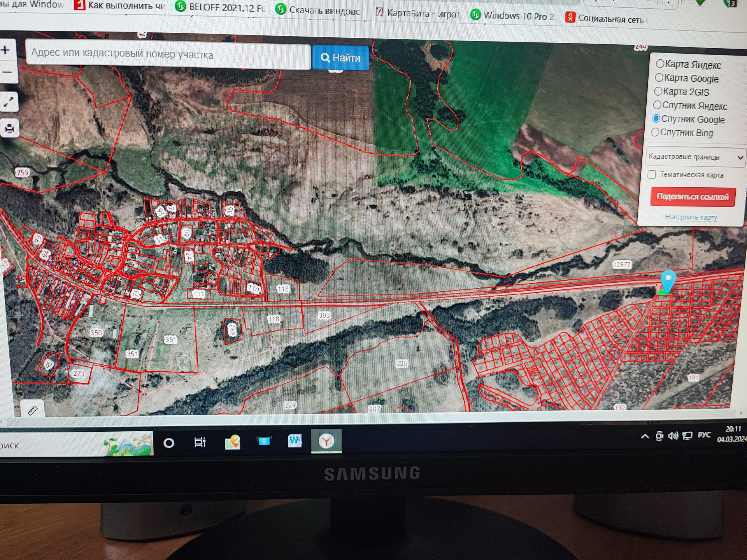Enable the Тематическая карта checkbox
This screenshot has height=560, width=747.
(652, 174)
